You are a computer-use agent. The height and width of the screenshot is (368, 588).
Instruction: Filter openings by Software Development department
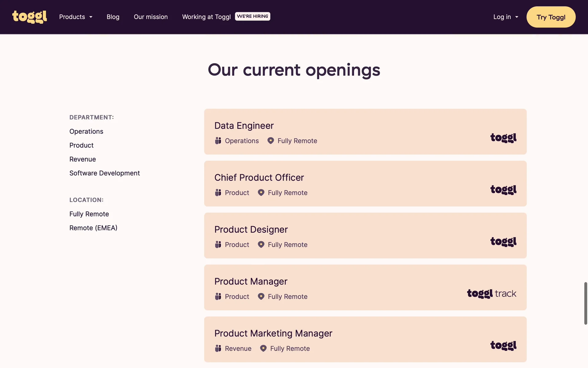[104, 173]
